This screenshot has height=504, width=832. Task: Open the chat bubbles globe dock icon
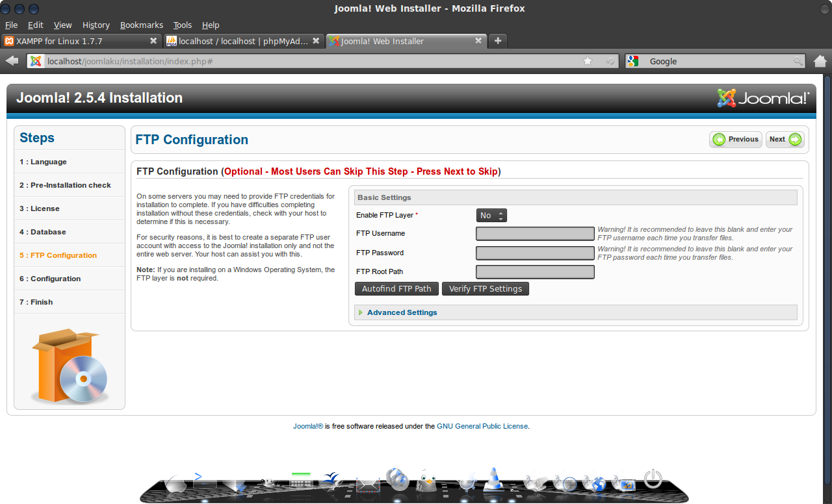(397, 479)
